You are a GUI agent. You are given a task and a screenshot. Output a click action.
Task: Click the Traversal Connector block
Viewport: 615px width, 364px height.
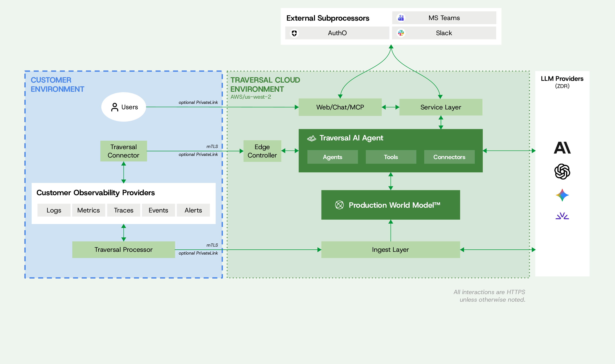(123, 151)
